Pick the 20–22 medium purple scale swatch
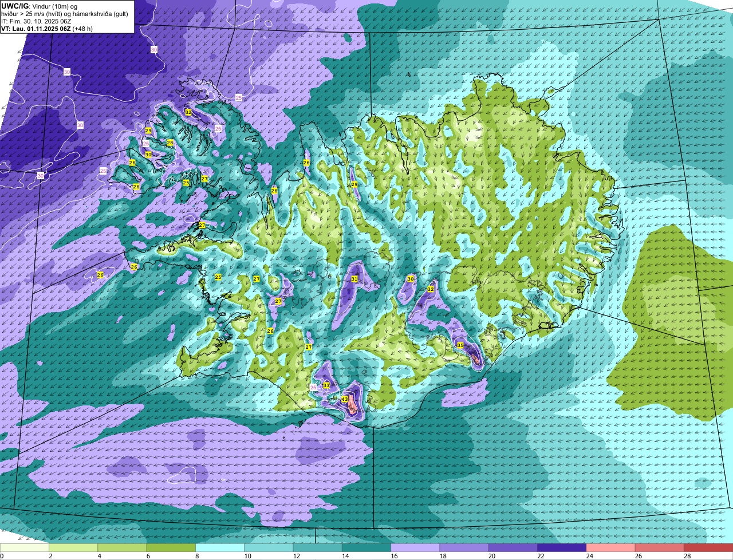 click(x=513, y=547)
